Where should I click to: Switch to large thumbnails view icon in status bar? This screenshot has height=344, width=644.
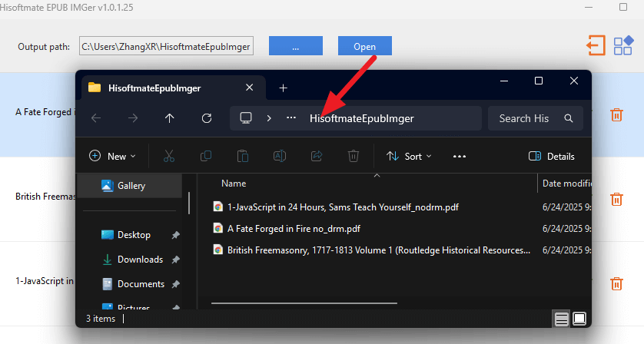pyautogui.click(x=579, y=319)
